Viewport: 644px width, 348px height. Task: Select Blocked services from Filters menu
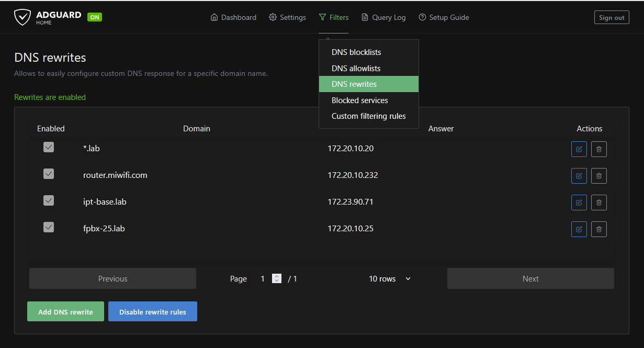coord(360,100)
